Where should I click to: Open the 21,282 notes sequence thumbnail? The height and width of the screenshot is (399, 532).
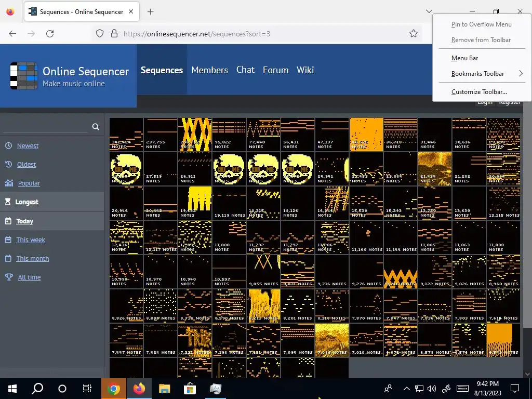(469, 169)
